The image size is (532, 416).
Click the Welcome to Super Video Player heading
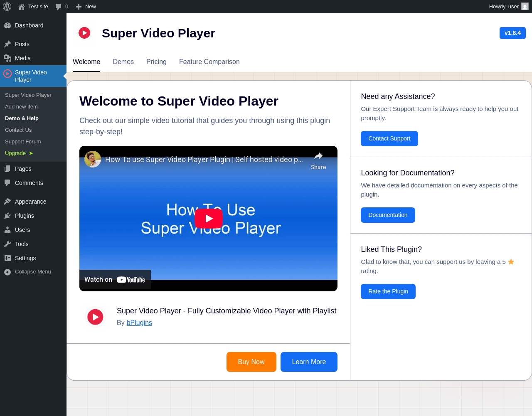coord(179,101)
